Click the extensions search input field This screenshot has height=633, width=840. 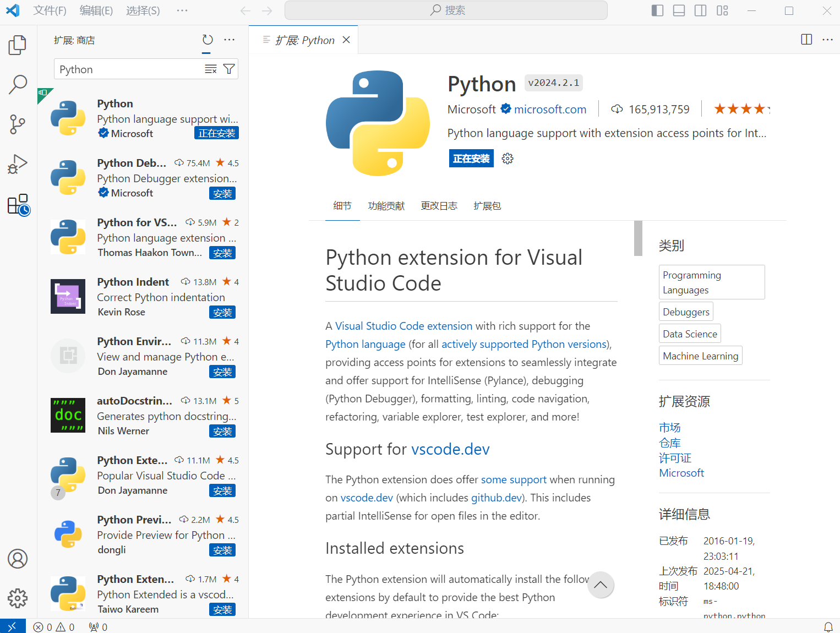[129, 69]
